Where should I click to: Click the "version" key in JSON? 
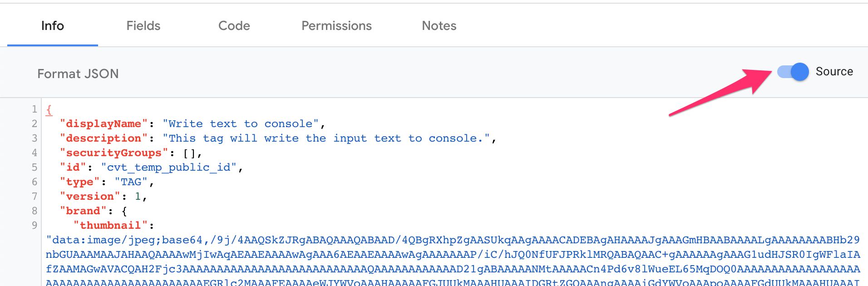coord(90,196)
